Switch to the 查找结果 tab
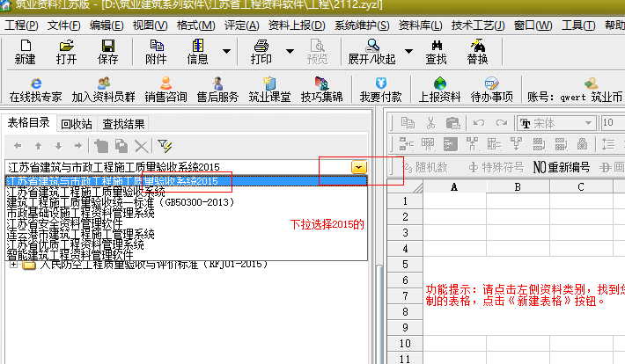 [123, 124]
